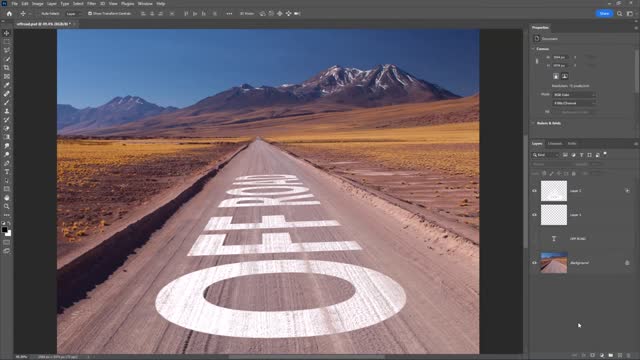The image size is (640, 360).
Task: Click the 3D camera video icon
Action: click(x=297, y=13)
